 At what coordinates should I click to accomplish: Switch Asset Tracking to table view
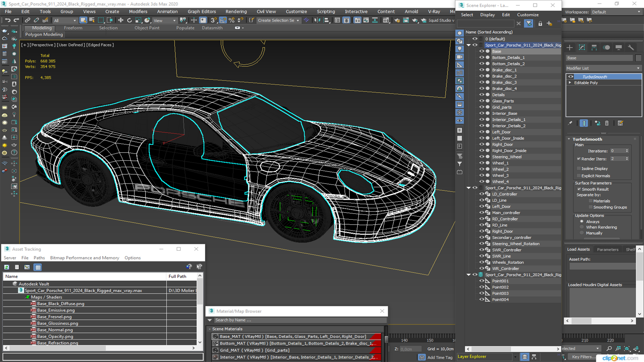click(38, 267)
